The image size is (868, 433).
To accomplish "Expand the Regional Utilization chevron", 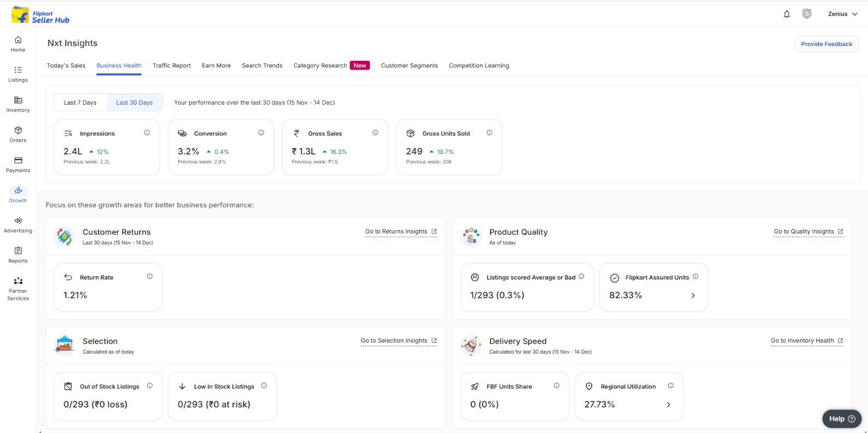I will click(668, 404).
